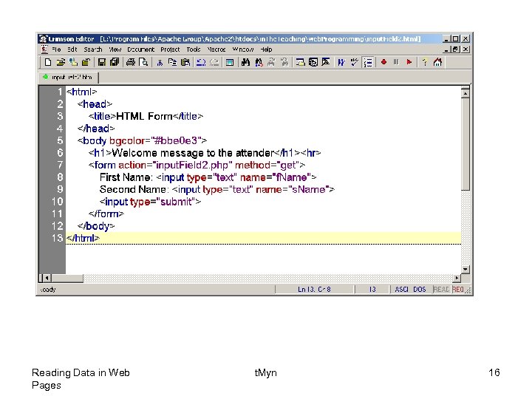
Task: Click the horizontal scrollbar right arrow
Action: pyautogui.click(x=457, y=279)
